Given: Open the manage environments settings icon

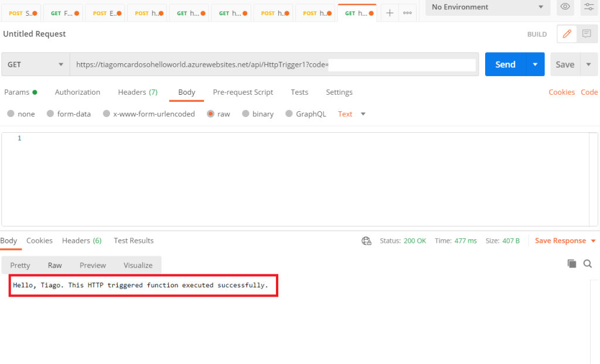Looking at the screenshot, I should point(588,7).
